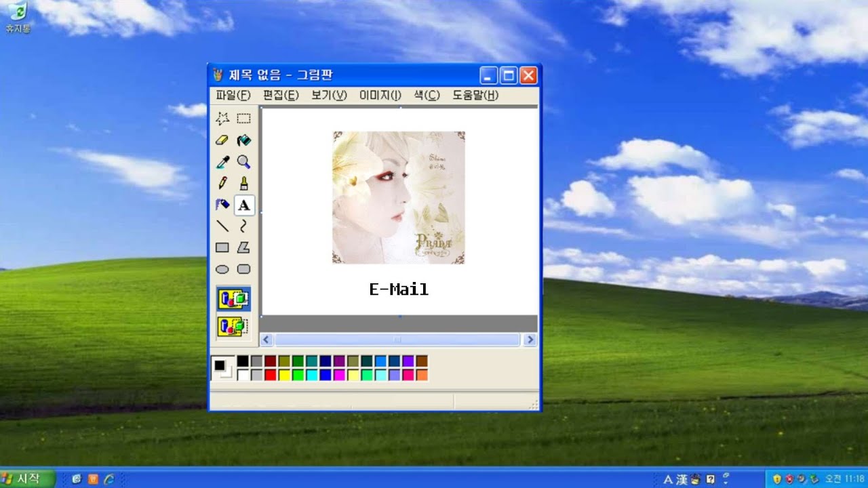Pick the bright blue color swatch
This screenshot has width=868, height=488.
coord(325,375)
